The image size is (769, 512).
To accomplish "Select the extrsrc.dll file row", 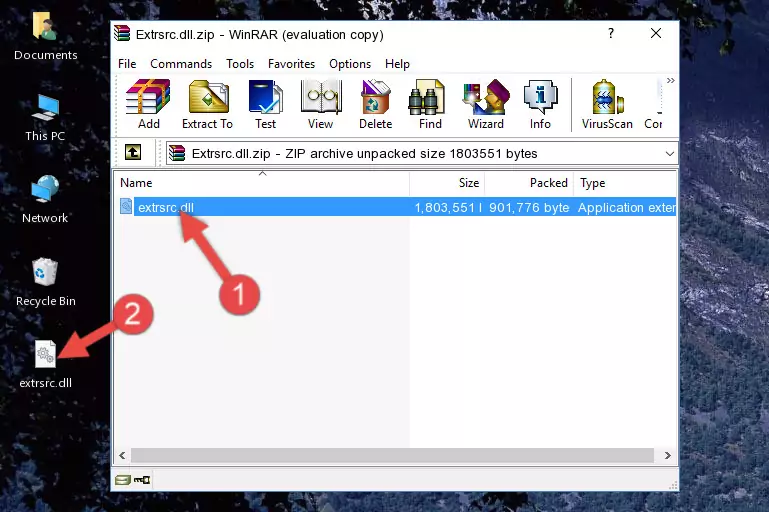I will pos(397,207).
